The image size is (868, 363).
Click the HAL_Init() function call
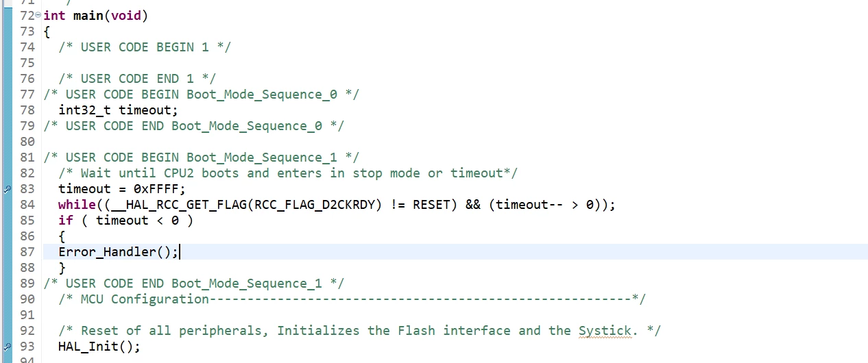[x=99, y=347]
